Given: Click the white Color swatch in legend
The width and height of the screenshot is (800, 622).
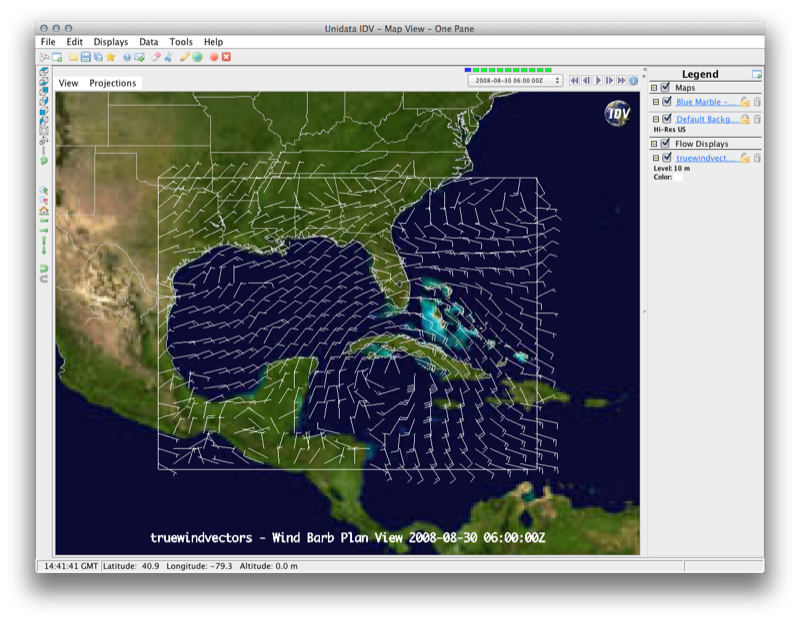Looking at the screenshot, I should tap(678, 177).
